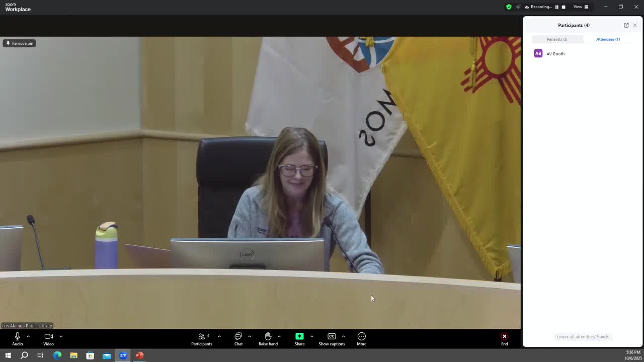The height and width of the screenshot is (362, 644).
Task: Click the Raise hand icon
Action: [268, 339]
